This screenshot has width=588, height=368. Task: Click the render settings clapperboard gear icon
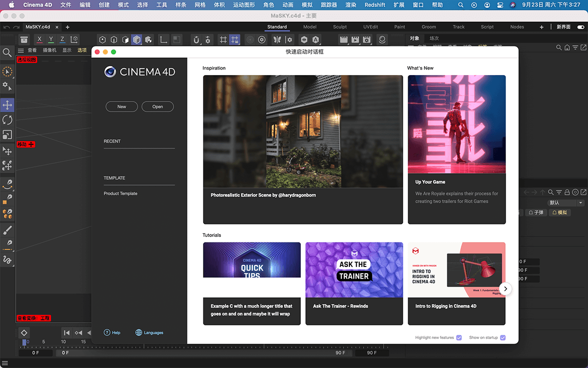(367, 40)
